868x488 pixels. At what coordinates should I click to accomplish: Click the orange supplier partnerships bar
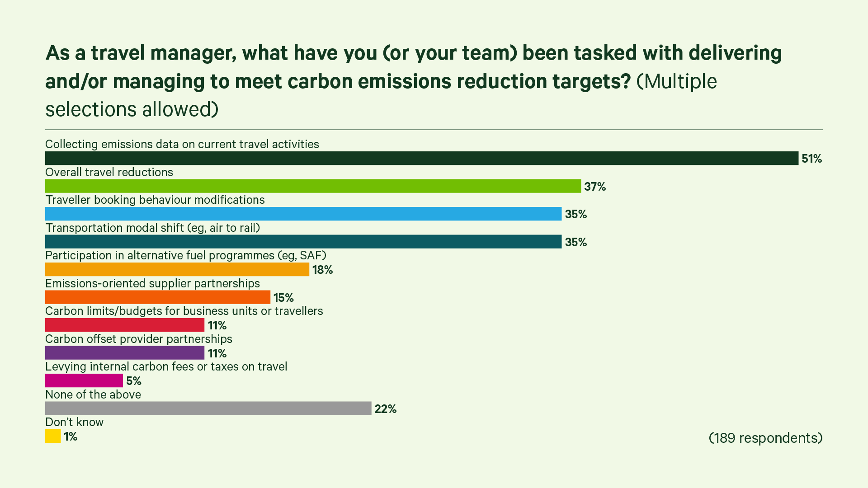157,297
